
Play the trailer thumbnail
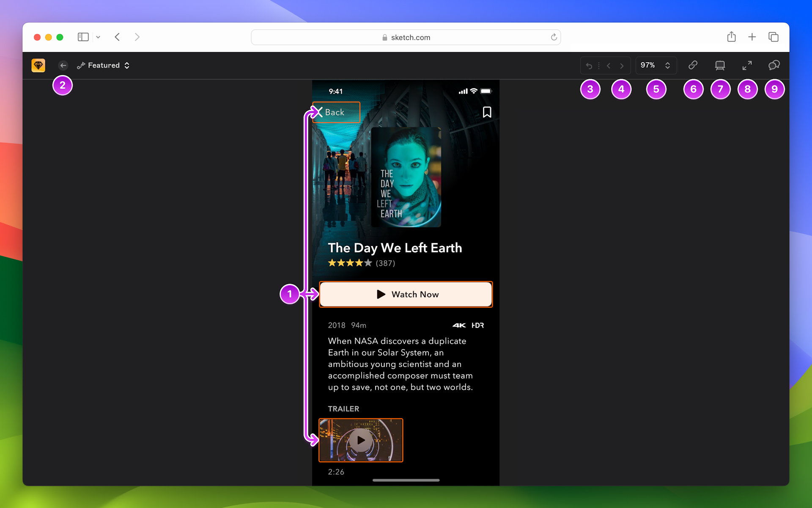[360, 440]
